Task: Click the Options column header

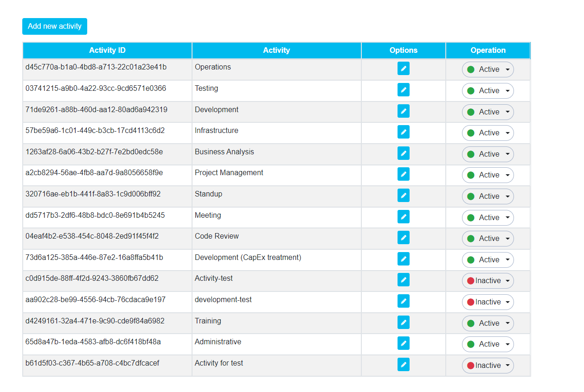Action: [x=404, y=51]
